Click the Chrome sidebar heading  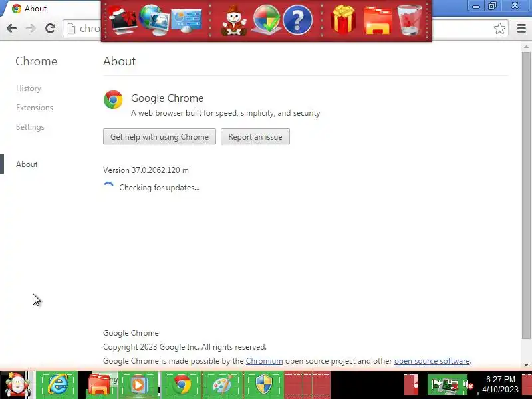coord(37,61)
